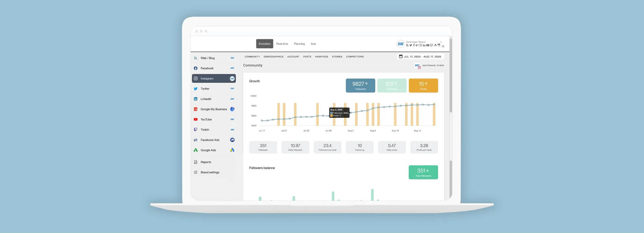This screenshot has width=644, height=233.
Task: Open Brand settings
Action: 210,172
